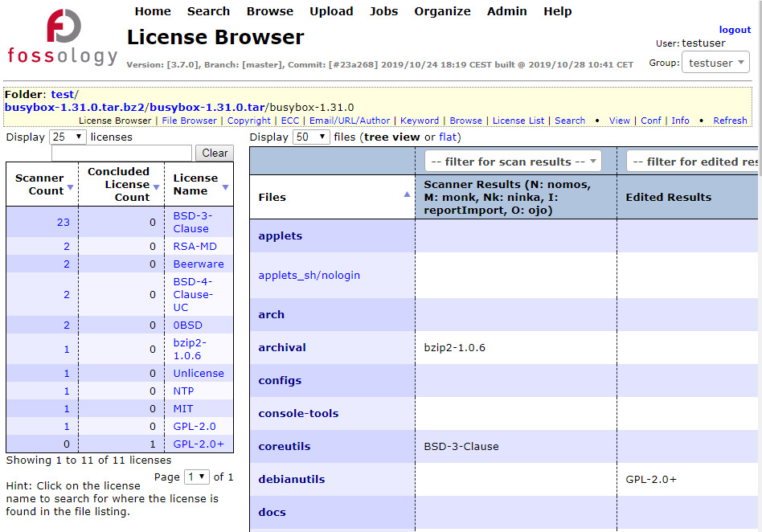This screenshot has height=532, width=762.
Task: Click the license filter text field
Action: pyautogui.click(x=121, y=153)
